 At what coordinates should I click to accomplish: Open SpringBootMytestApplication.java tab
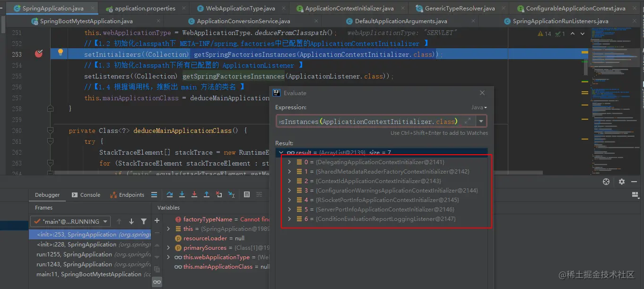pos(86,21)
